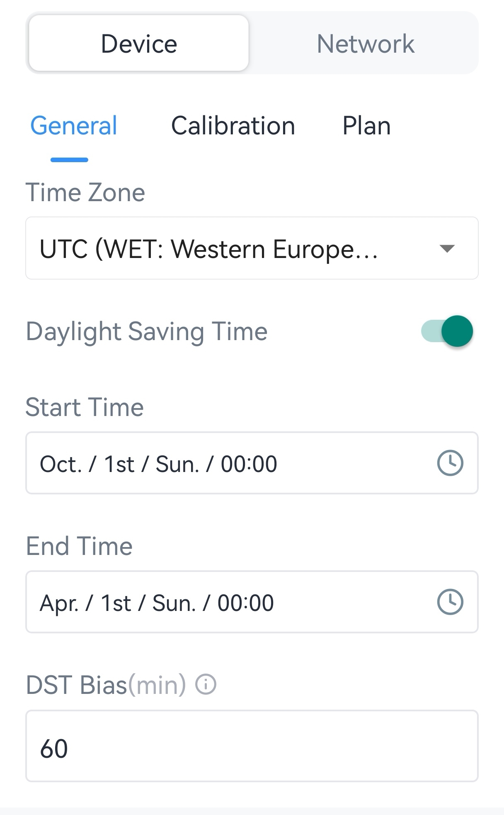The width and height of the screenshot is (504, 815).
Task: Select the General tab
Action: [x=74, y=126]
